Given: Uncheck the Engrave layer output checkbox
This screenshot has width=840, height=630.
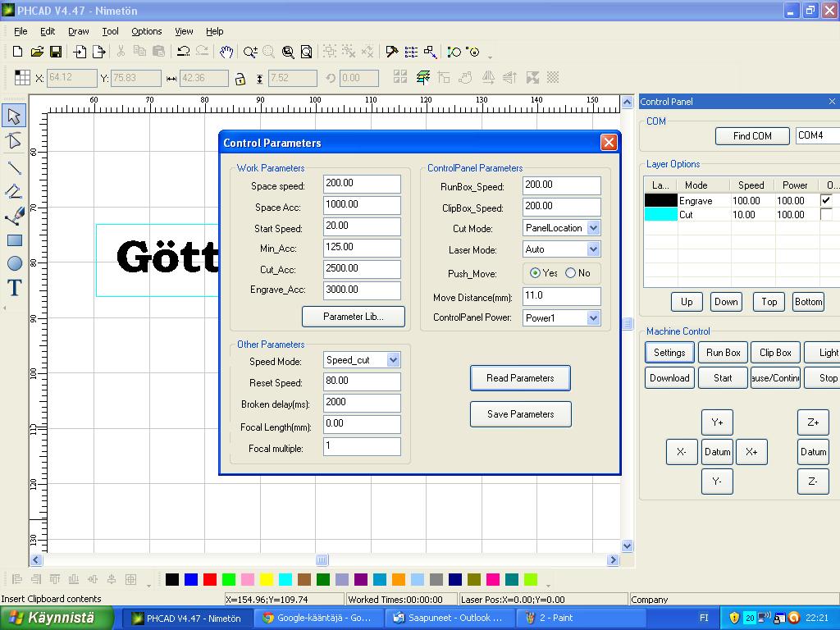Looking at the screenshot, I should click(826, 200).
